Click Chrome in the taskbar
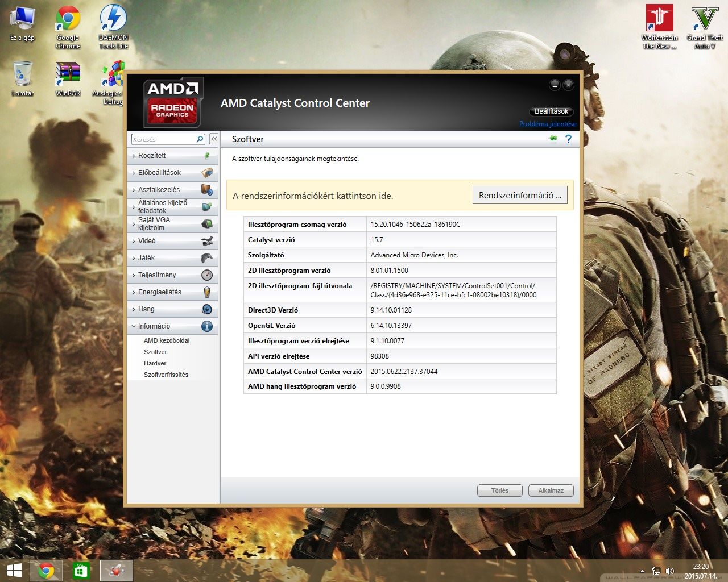This screenshot has width=728, height=582. click(x=46, y=571)
